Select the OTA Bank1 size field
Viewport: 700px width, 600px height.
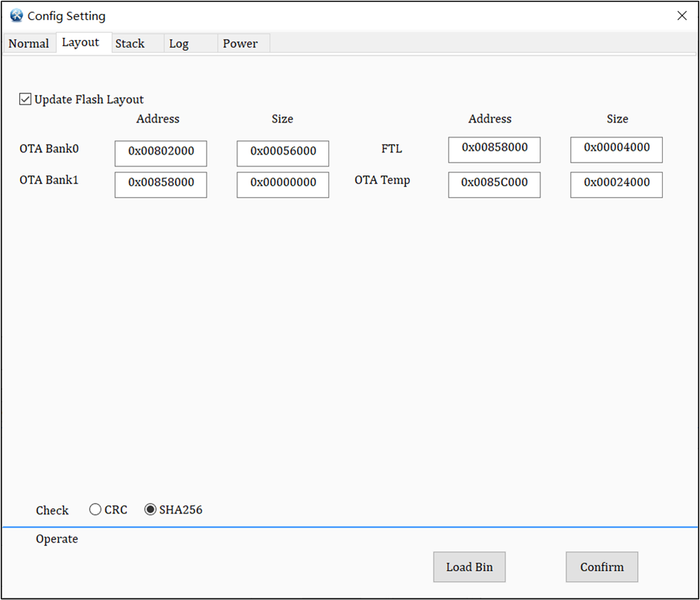point(282,184)
